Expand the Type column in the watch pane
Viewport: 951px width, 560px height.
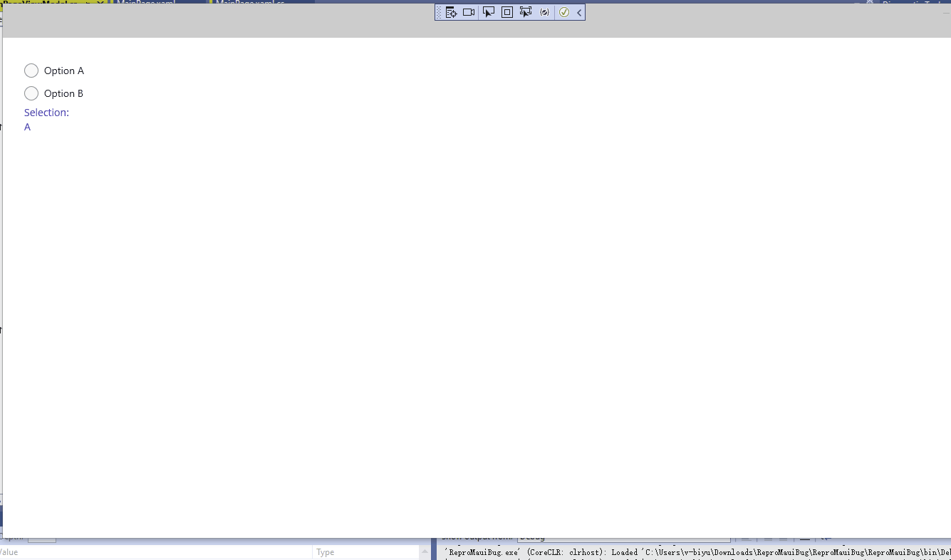(x=325, y=551)
